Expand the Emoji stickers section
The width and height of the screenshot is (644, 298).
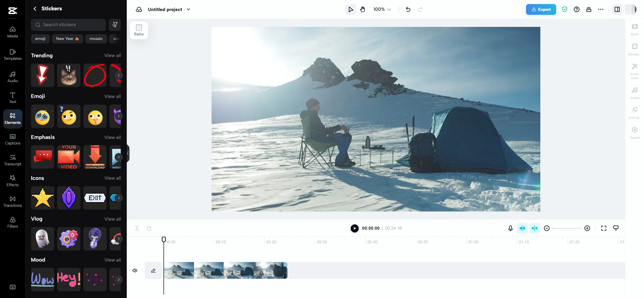pos(112,96)
